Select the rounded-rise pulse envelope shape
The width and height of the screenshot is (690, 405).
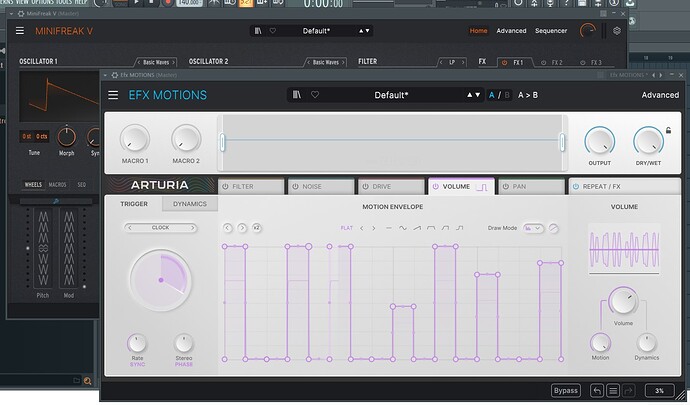point(445,228)
